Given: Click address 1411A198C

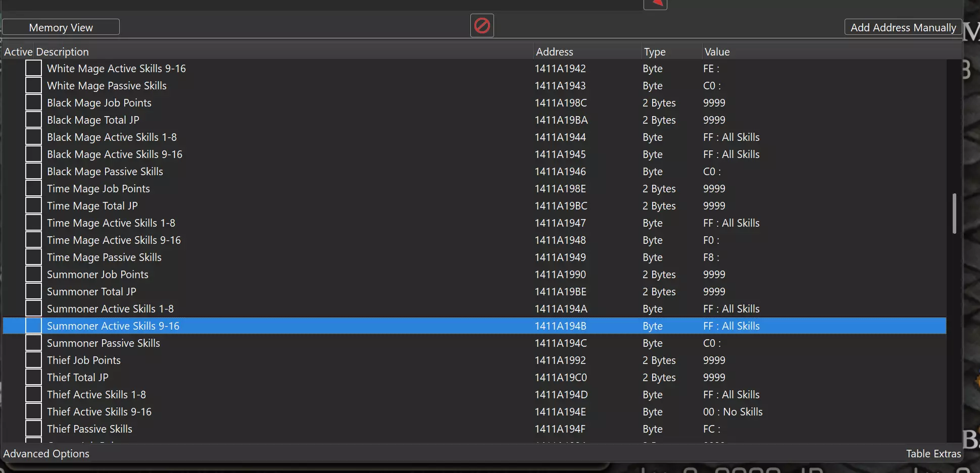Looking at the screenshot, I should point(561,102).
